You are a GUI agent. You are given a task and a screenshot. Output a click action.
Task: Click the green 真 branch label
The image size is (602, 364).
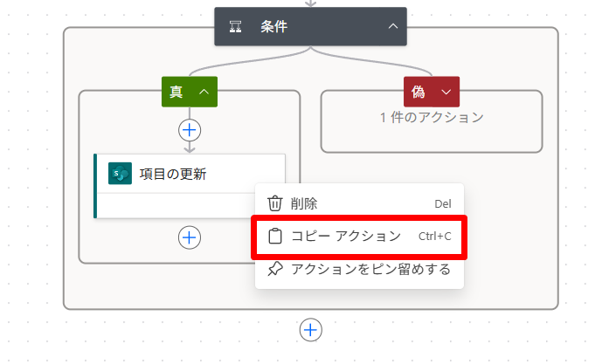[x=176, y=92]
